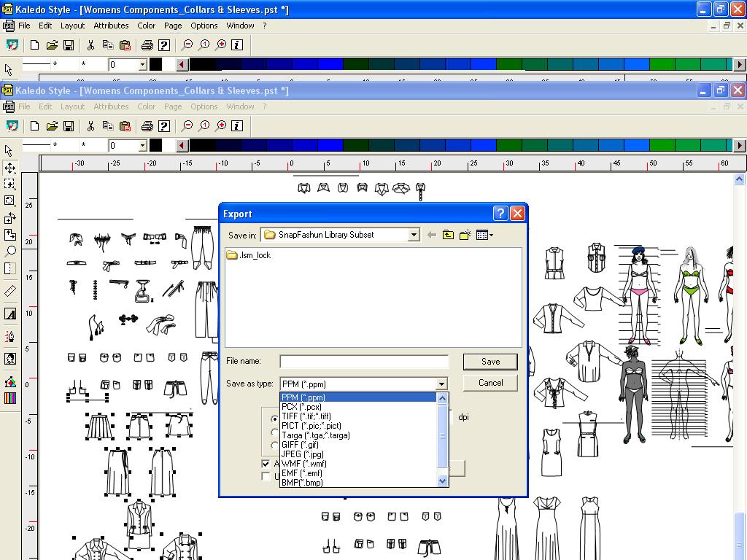Uncheck the ticked checkbox in Export dialog
747x560 pixels.
(x=266, y=463)
